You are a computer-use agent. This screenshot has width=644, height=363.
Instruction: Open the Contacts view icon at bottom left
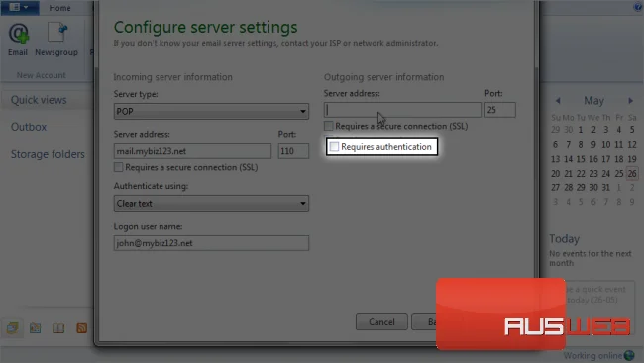(x=58, y=327)
